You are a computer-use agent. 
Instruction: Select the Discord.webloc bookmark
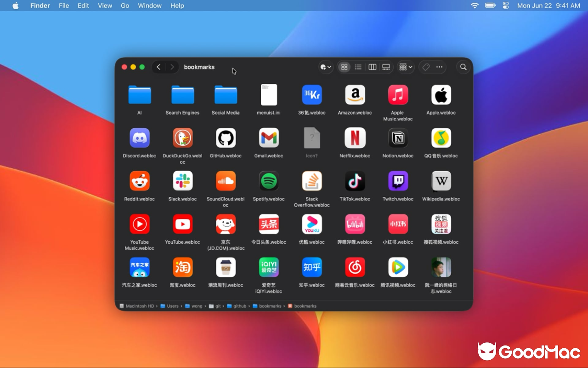[x=140, y=138]
